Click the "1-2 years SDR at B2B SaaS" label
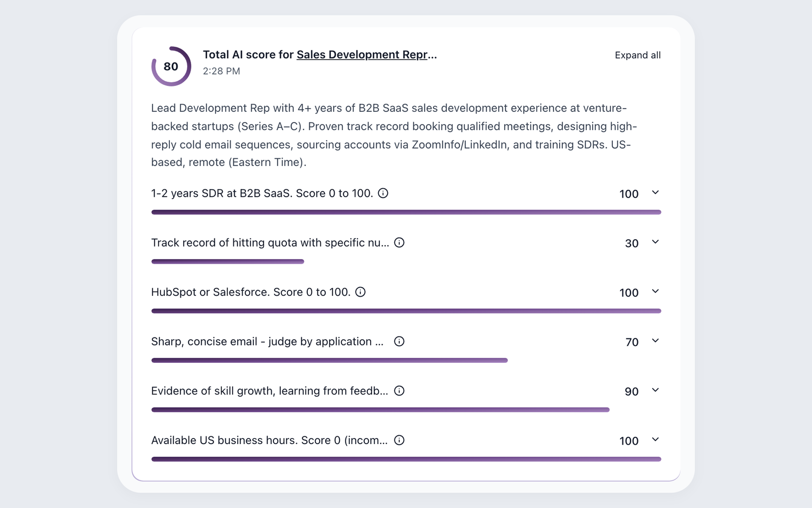This screenshot has height=508, width=812. 262,193
